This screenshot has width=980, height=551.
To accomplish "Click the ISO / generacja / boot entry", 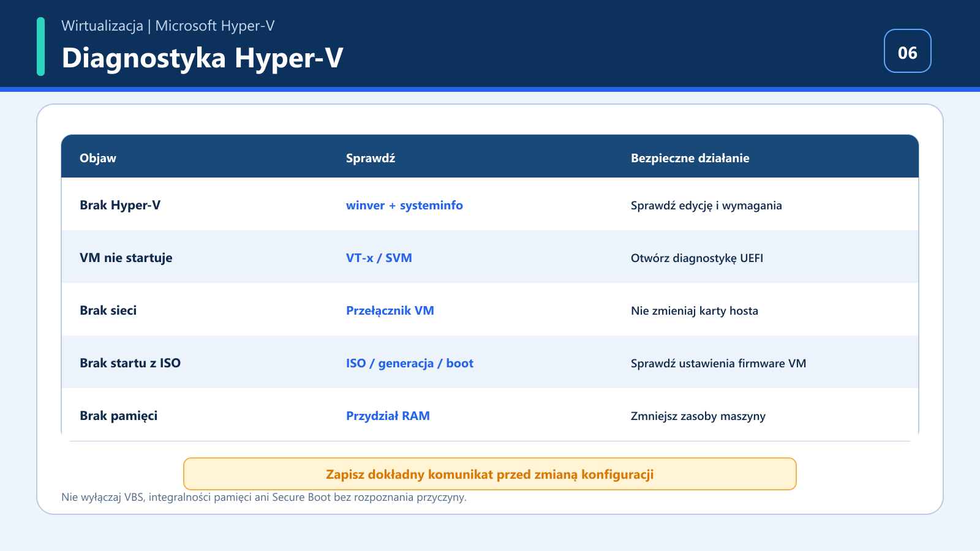I will 410,363.
